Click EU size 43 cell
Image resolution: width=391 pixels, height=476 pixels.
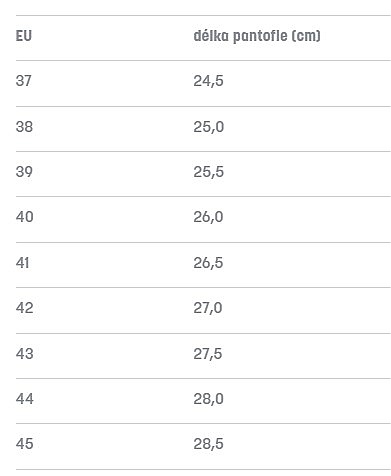(25, 354)
